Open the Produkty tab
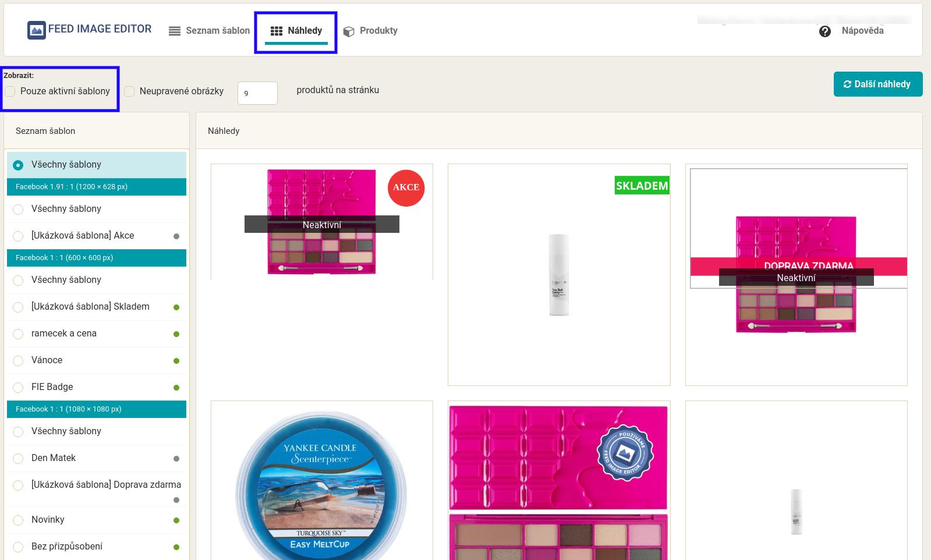Screen dimensions: 931x560 point(370,31)
